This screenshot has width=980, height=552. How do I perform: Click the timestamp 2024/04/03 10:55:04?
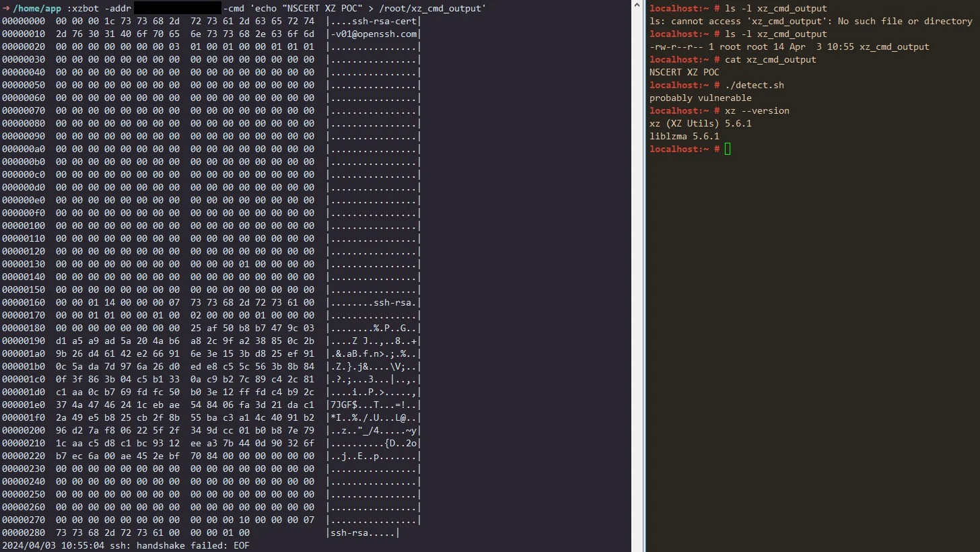pos(52,545)
